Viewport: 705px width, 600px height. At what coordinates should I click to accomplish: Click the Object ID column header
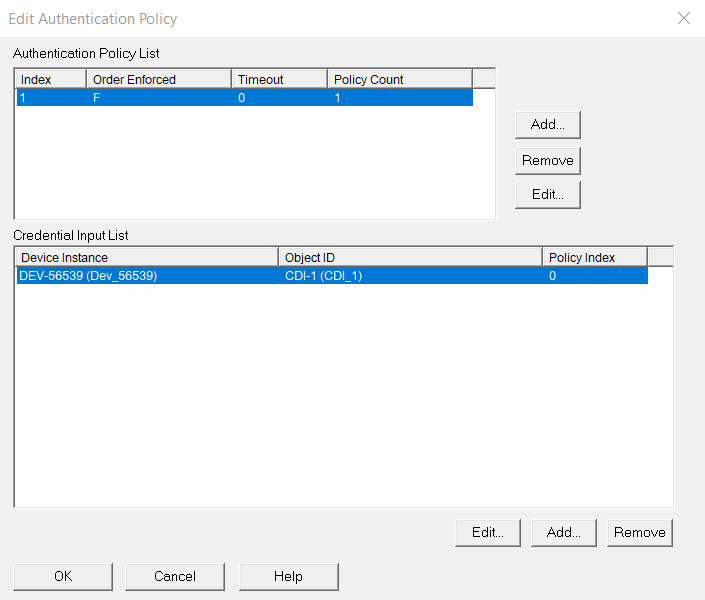[x=410, y=257]
